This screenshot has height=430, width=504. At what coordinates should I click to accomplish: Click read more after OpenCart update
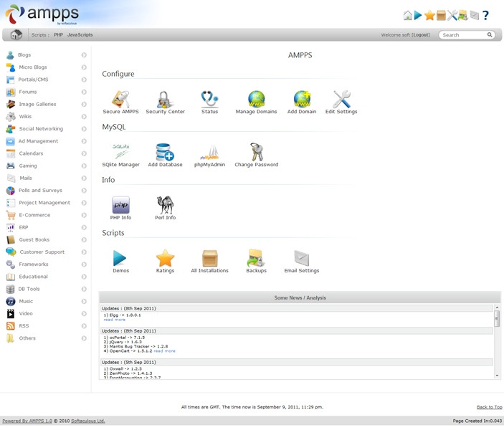tap(165, 351)
